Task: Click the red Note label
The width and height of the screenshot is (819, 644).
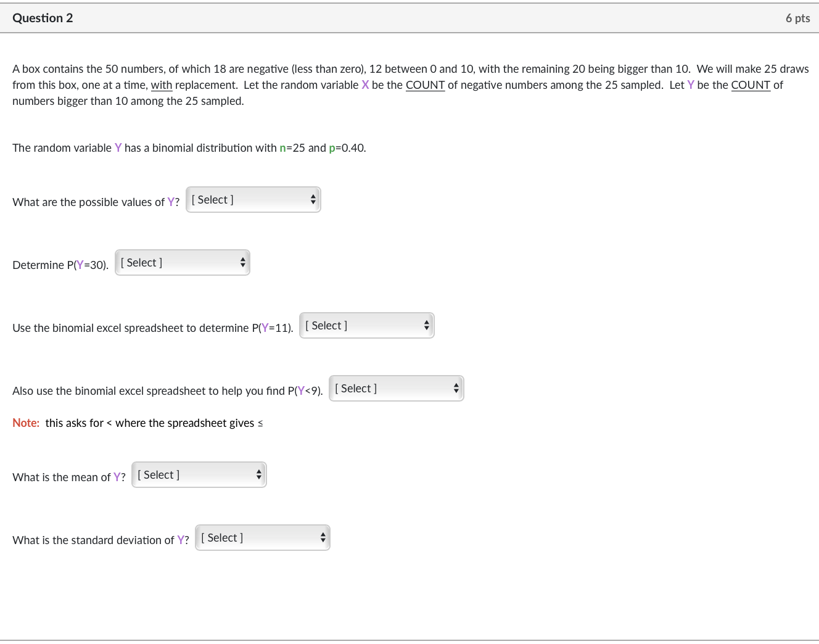Action: 26,423
